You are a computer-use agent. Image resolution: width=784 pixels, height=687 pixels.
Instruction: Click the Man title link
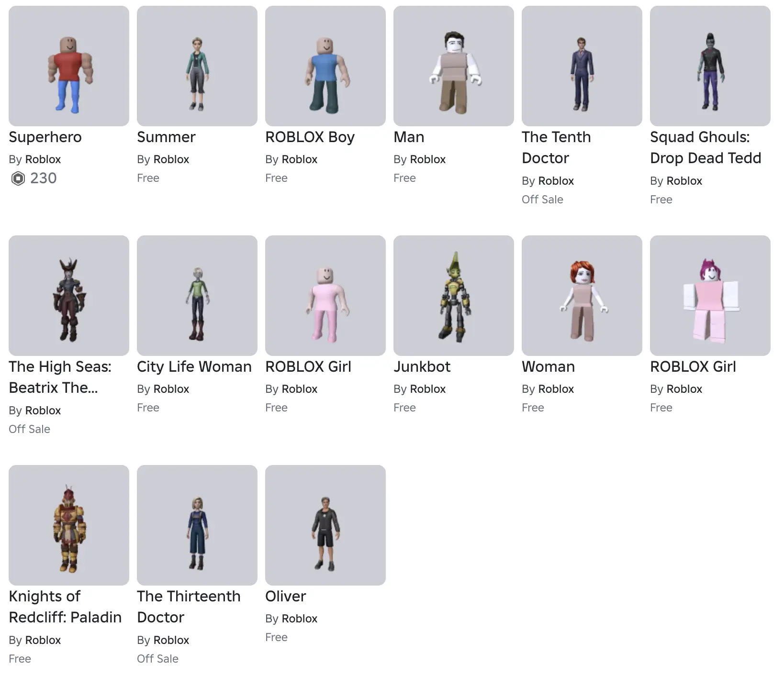pos(409,137)
